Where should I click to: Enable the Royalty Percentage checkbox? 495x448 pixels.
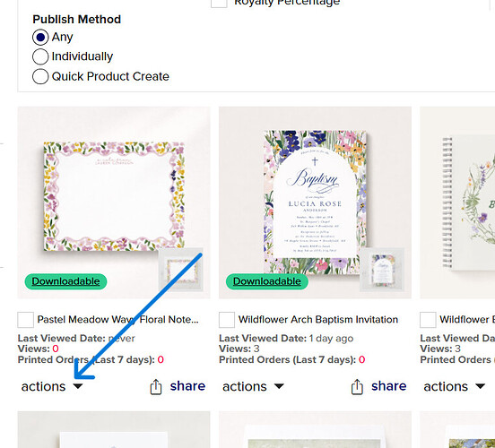[219, 4]
